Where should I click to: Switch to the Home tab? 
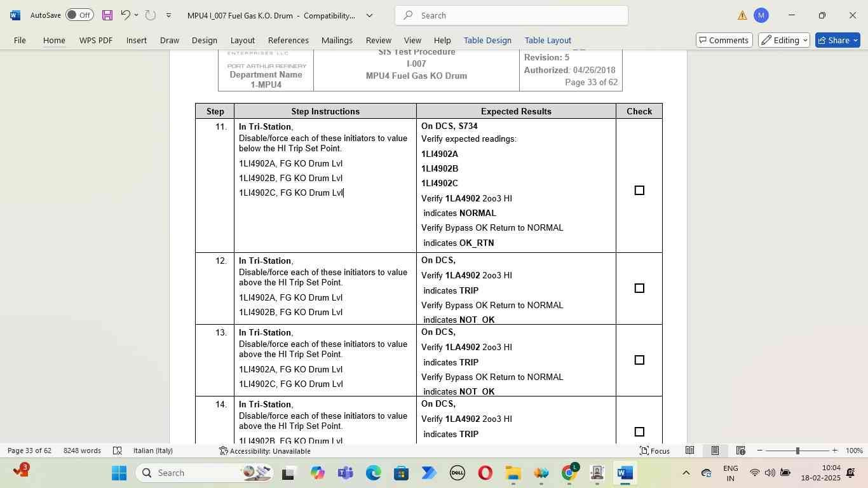coord(54,40)
